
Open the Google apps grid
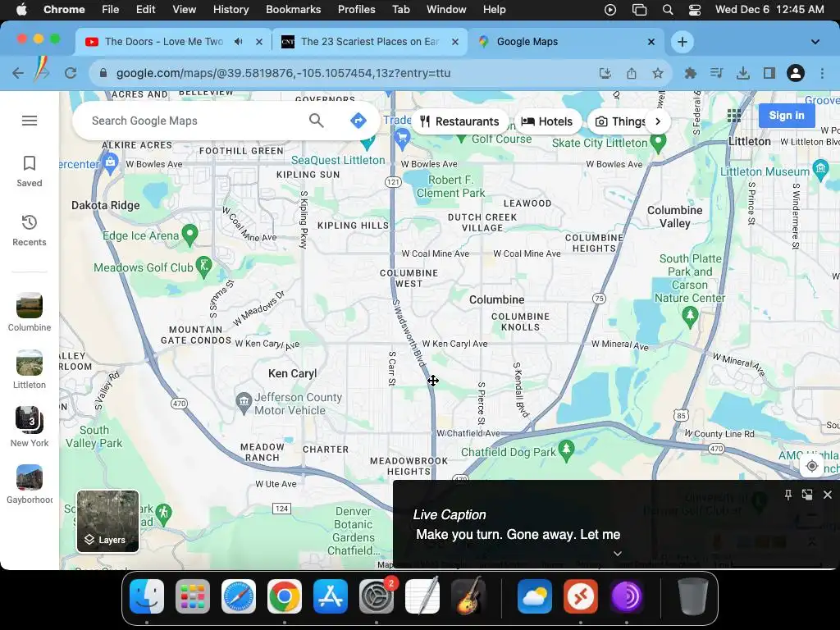point(734,115)
